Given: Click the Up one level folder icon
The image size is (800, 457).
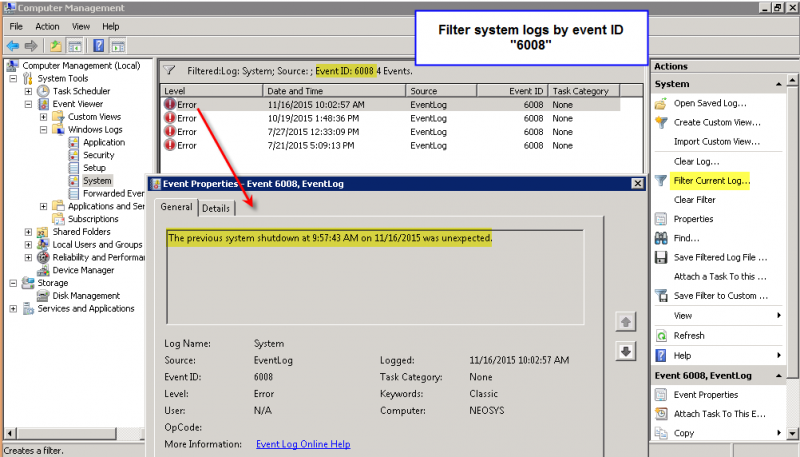Looking at the screenshot, I should coord(56,46).
